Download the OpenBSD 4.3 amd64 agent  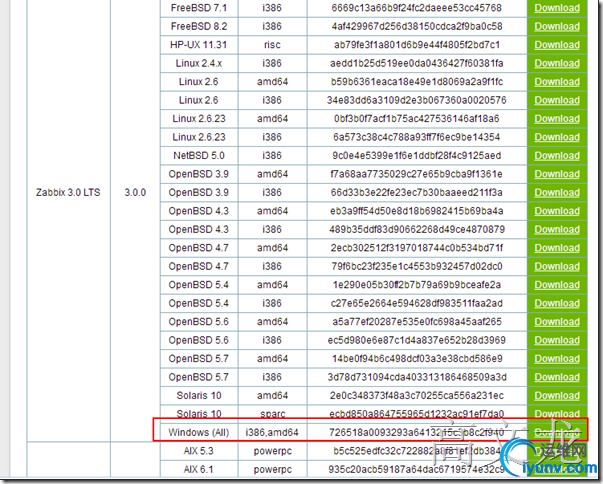point(557,211)
